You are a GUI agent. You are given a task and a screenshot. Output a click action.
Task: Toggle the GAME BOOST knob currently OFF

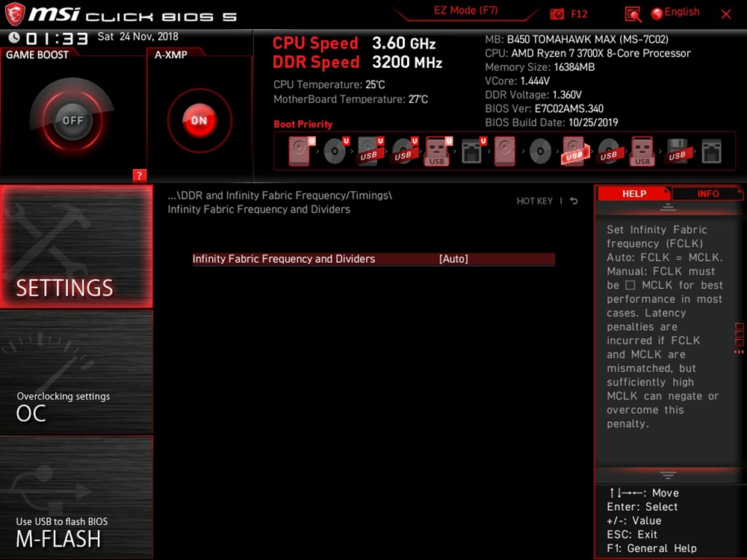click(72, 120)
